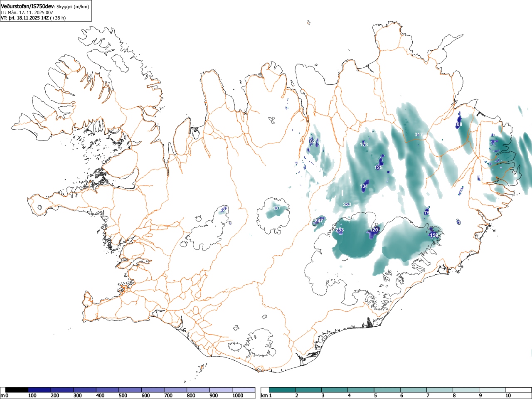Screen dimensions: 532x399
Task: Pick the 100–200 m dark blue legend swatch
Action: (x=39, y=390)
